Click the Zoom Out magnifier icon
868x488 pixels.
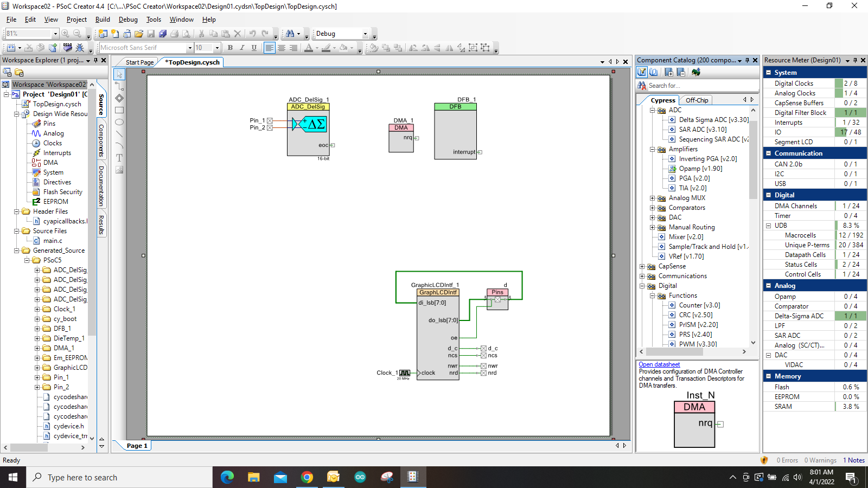(78, 34)
